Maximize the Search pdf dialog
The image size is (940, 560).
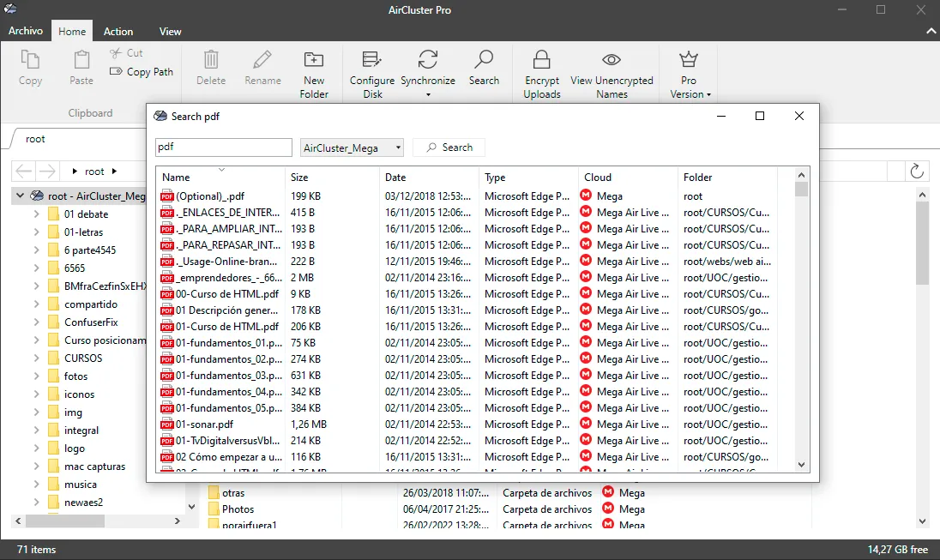760,116
